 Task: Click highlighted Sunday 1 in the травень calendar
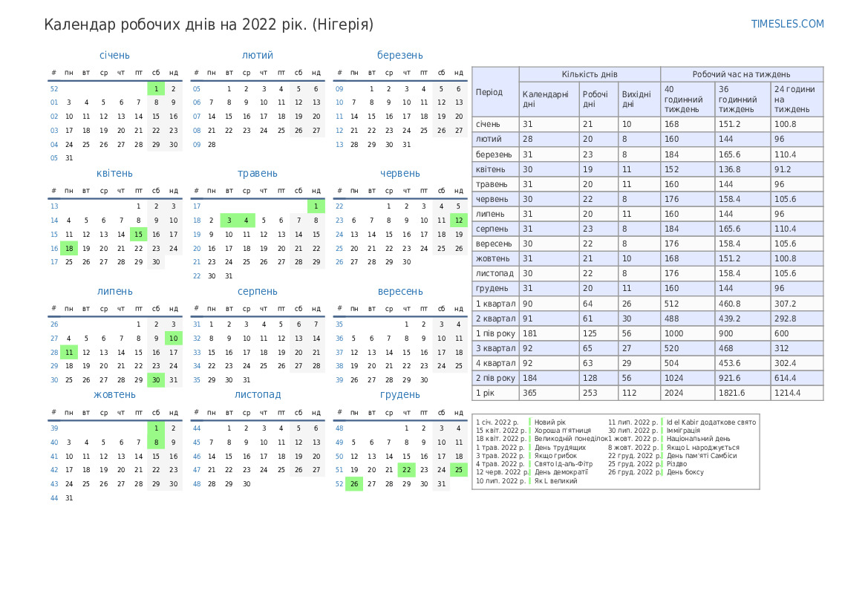(x=316, y=206)
